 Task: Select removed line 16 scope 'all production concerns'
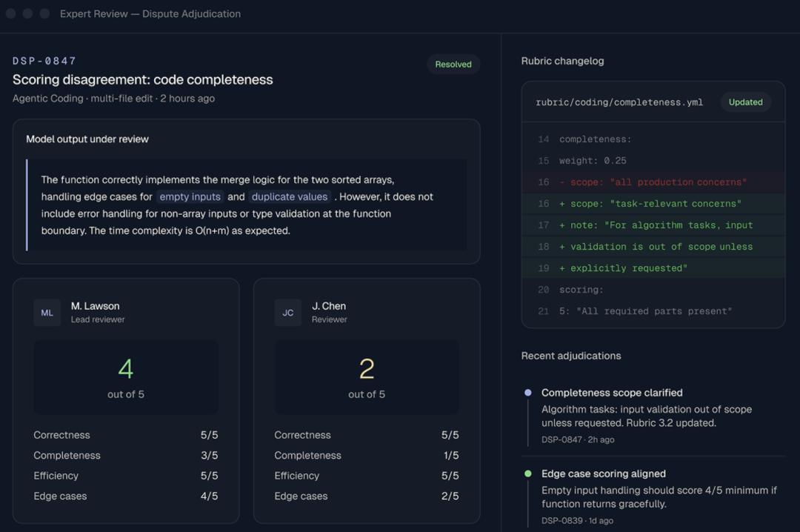click(x=653, y=182)
